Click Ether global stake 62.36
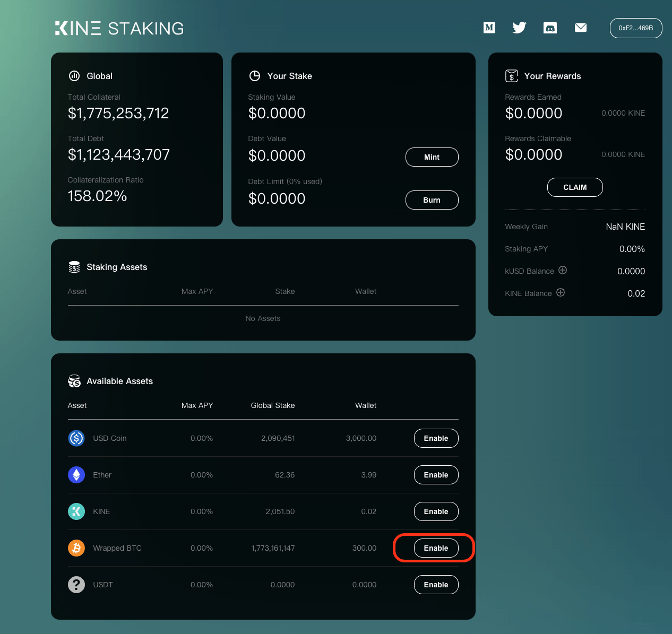Viewport: 672px width, 634px height. tap(285, 475)
